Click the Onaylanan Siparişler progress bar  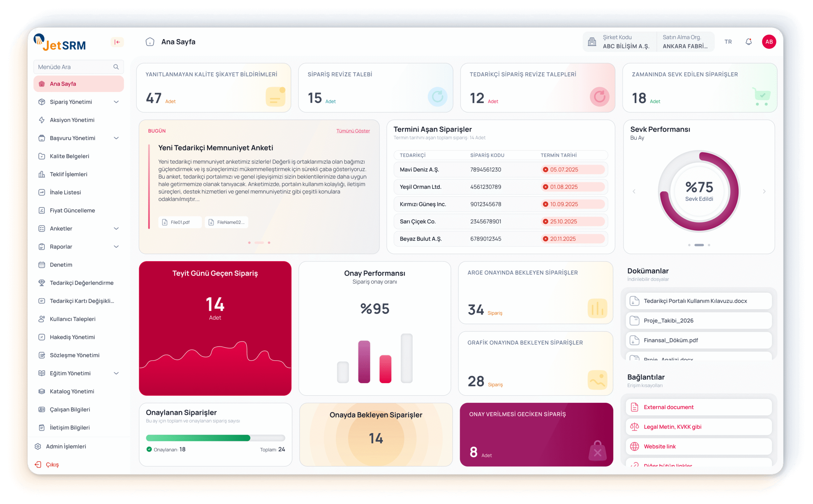point(215,438)
